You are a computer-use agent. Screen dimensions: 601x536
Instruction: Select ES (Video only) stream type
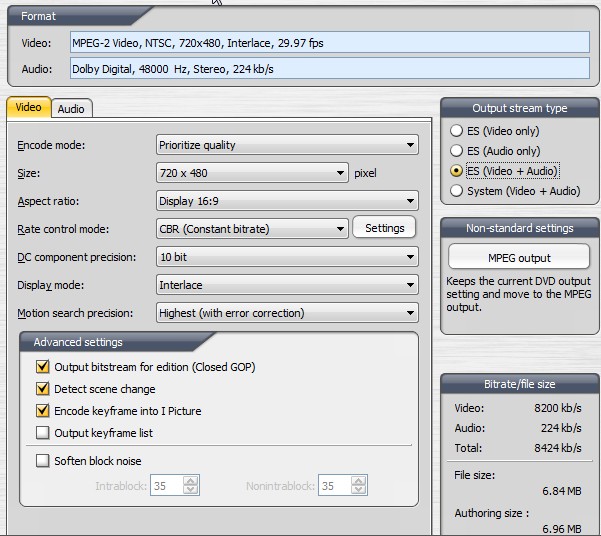click(457, 131)
